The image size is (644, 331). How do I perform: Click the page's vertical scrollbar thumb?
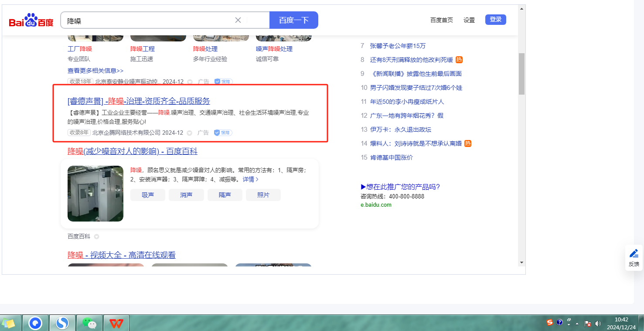tap(521, 73)
